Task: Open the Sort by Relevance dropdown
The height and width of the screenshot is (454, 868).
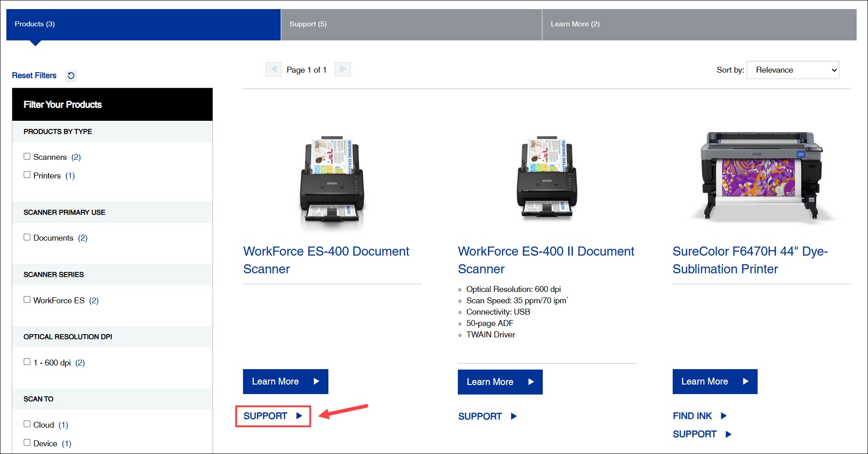Action: [793, 70]
